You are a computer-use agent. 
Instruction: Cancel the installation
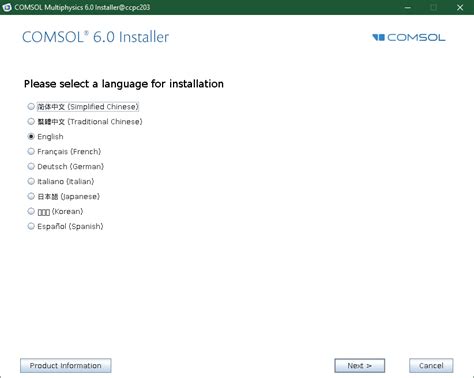click(431, 366)
